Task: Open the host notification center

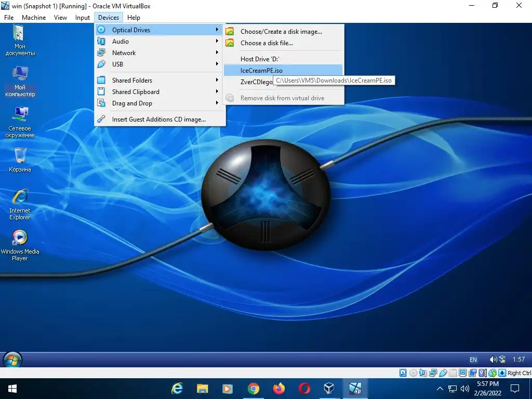Action: pos(515,389)
